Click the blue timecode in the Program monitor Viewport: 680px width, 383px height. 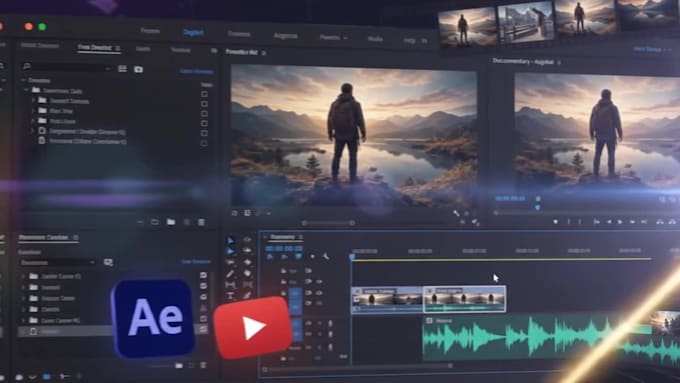(510, 198)
